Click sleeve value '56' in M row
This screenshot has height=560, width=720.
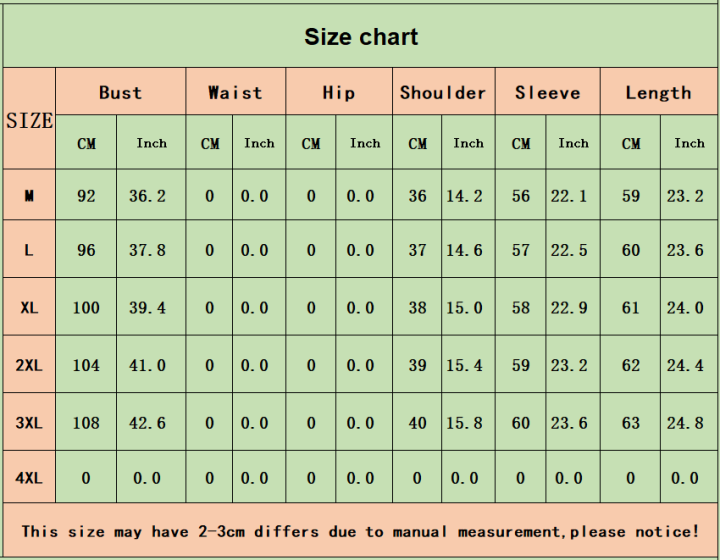pos(521,196)
